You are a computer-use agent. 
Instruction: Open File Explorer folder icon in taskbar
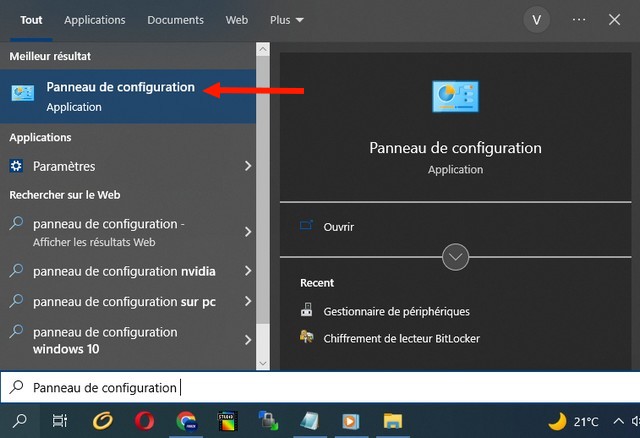[393, 421]
